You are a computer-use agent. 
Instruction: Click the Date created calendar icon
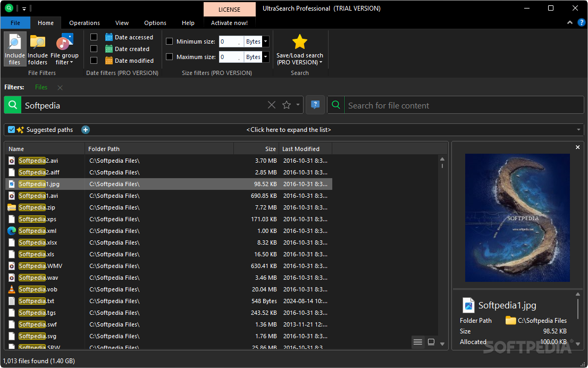click(109, 49)
